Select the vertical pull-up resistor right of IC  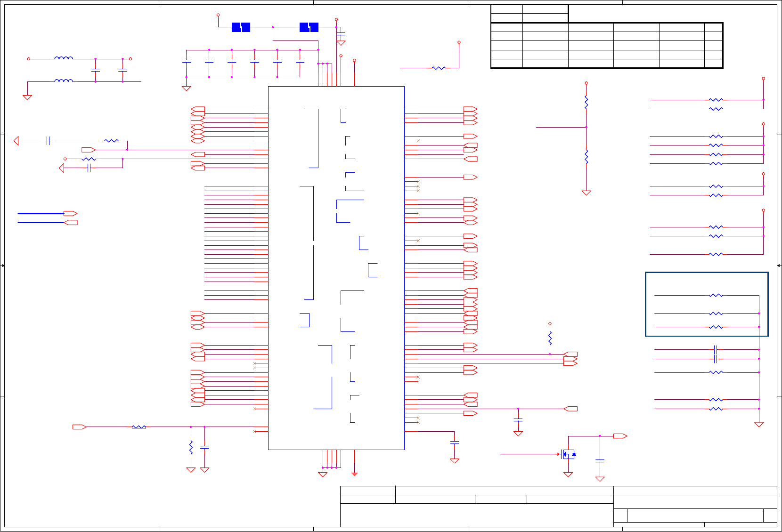tap(550, 339)
